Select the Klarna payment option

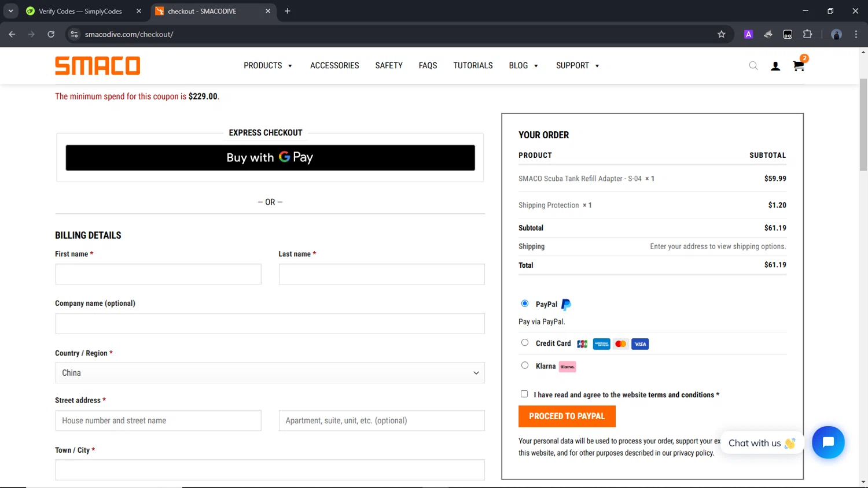coord(525,365)
